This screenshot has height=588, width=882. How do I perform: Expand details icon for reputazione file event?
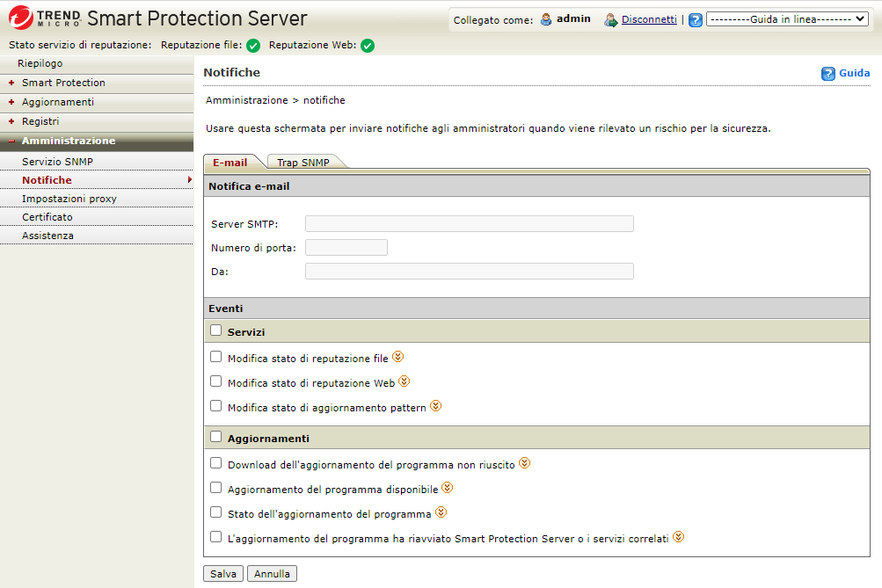(x=397, y=357)
